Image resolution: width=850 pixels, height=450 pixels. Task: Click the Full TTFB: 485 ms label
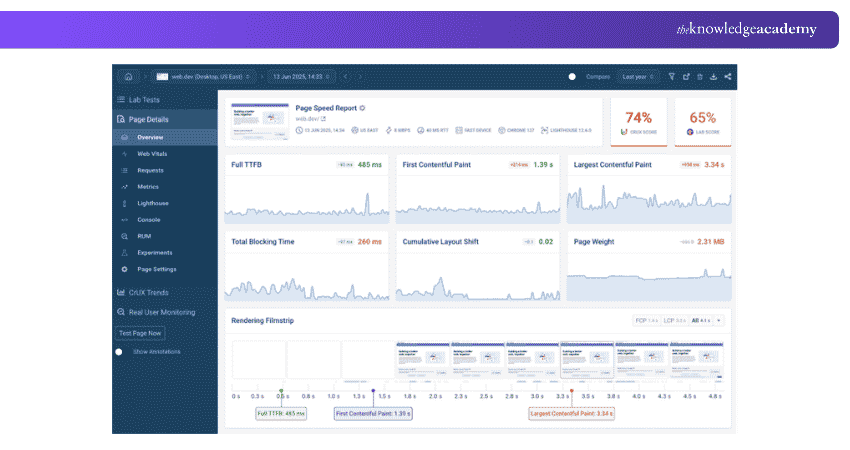click(x=281, y=414)
